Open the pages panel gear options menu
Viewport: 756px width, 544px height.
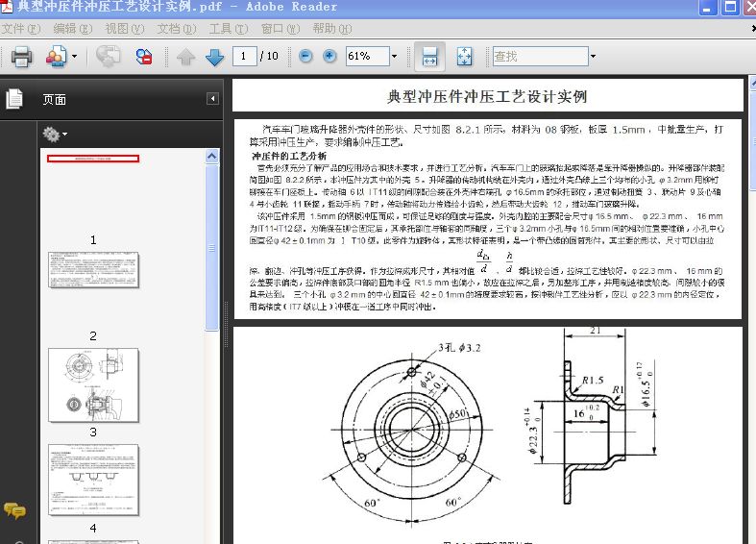[55, 134]
